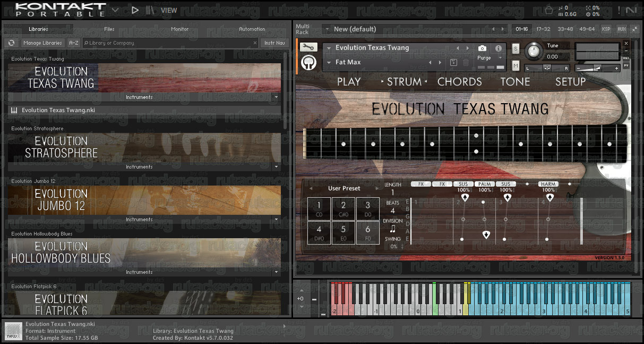The image size is (644, 344).
Task: Solo the instrument with the S button
Action: click(x=516, y=49)
